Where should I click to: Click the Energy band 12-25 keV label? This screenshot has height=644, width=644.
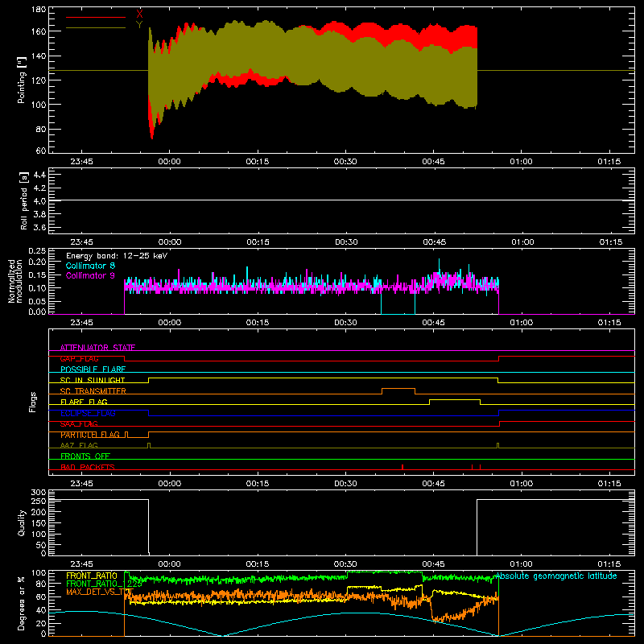[x=117, y=256]
